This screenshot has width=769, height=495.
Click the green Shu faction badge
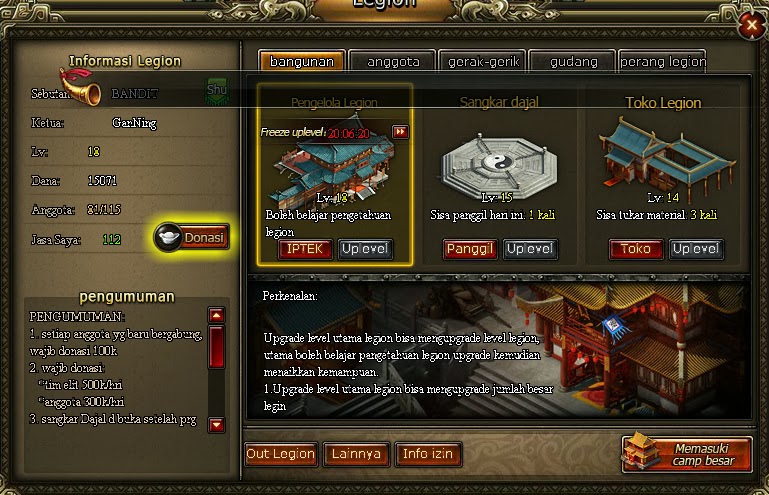click(217, 91)
